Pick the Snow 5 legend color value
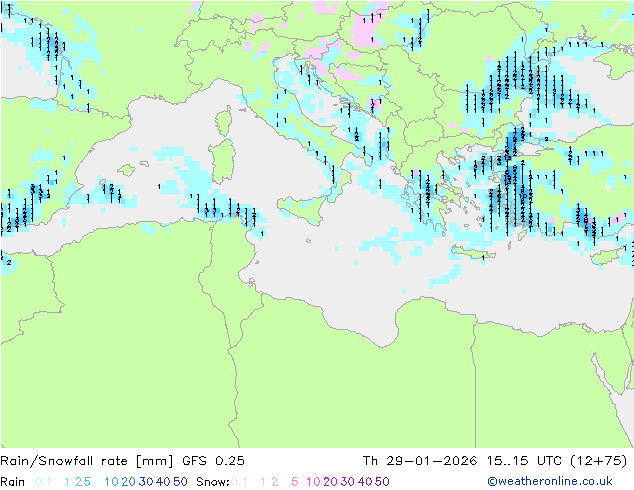634x490 pixels. tap(294, 482)
